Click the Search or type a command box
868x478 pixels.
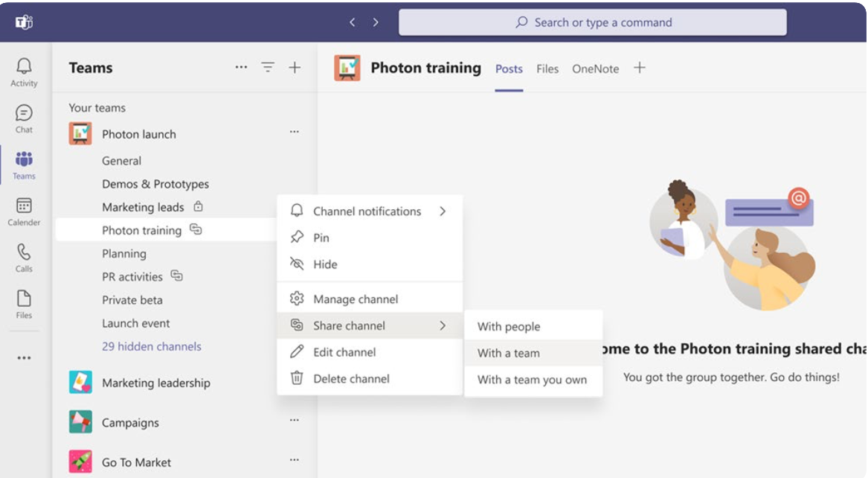tap(592, 22)
